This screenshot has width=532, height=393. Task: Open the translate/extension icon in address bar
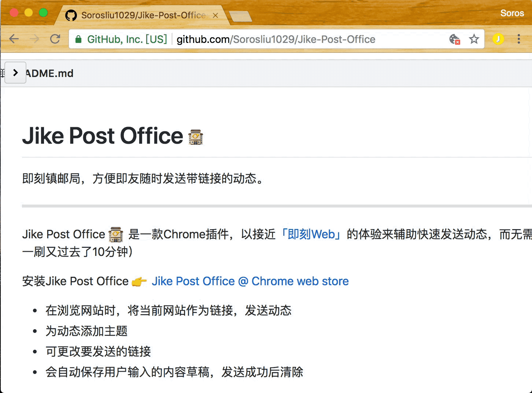tap(455, 39)
